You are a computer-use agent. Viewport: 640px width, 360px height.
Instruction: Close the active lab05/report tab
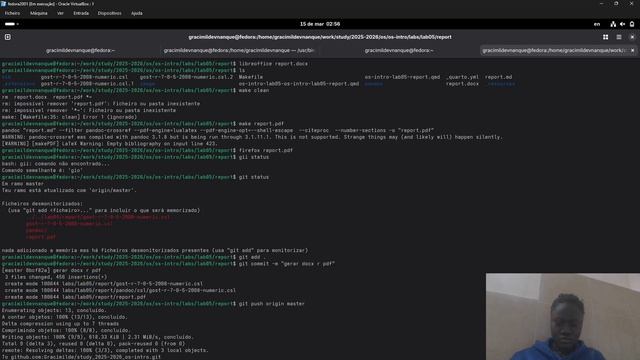632,51
